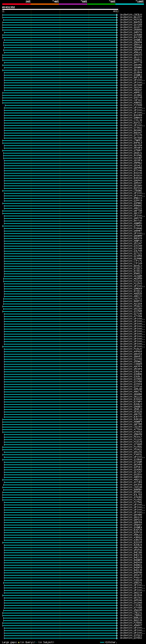Click the UniRef100_C5E2X1 label
The width and height of the screenshot is (146, 644).
[131, 613]
